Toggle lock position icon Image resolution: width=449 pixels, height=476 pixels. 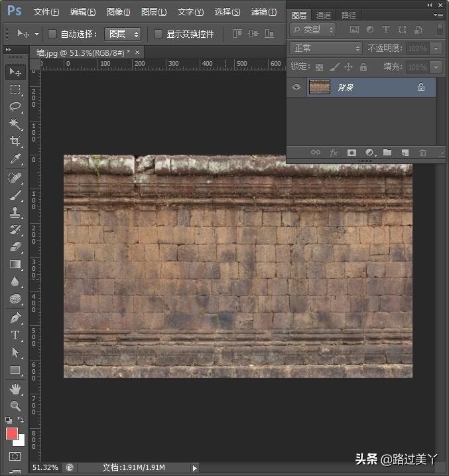tap(349, 67)
